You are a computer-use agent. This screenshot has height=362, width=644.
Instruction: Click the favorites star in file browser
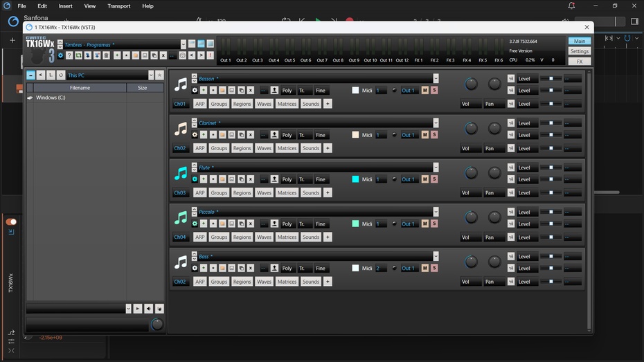click(160, 75)
